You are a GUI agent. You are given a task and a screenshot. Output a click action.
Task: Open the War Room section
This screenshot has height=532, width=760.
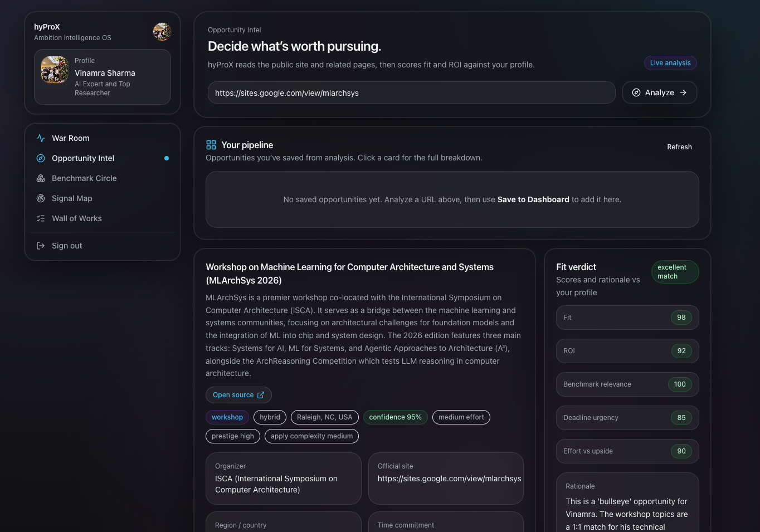[103, 138]
